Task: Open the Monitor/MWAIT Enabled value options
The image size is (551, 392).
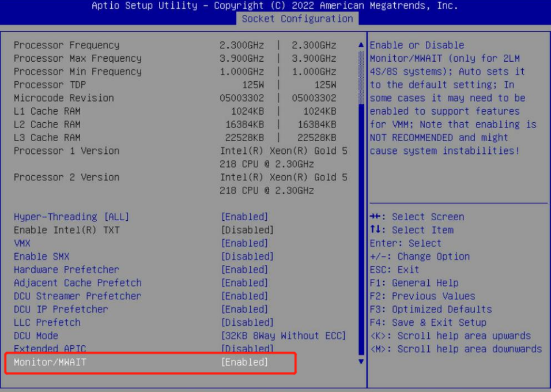Action: (x=244, y=362)
